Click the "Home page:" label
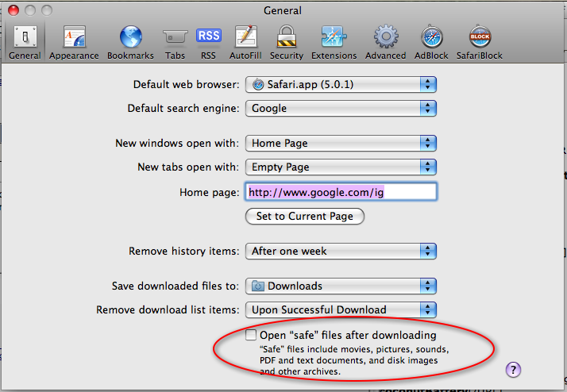Screen dimensions: 567x392 coord(210,192)
